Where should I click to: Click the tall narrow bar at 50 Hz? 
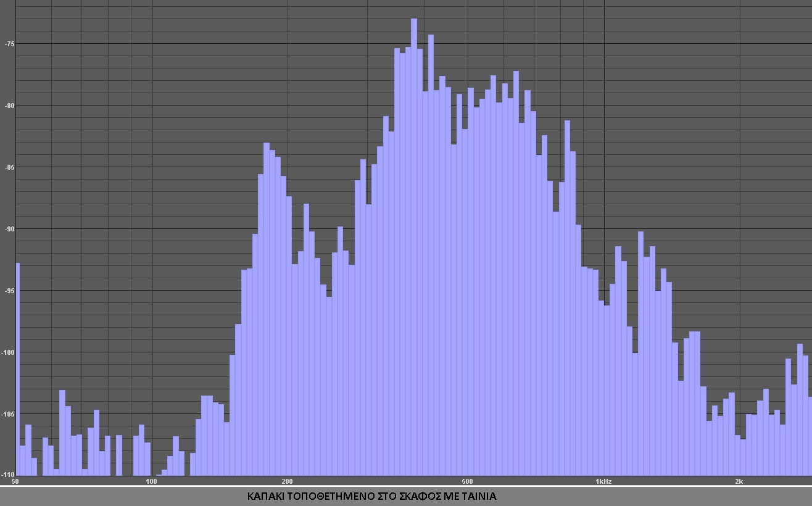(17, 370)
